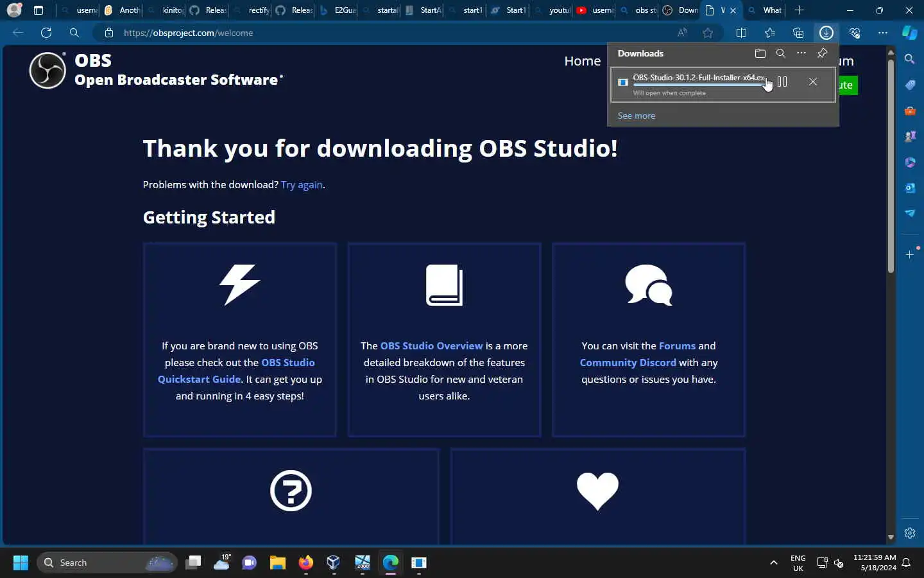The height and width of the screenshot is (578, 924).
Task: Open the tab actions menu icon
Action: coord(38,10)
